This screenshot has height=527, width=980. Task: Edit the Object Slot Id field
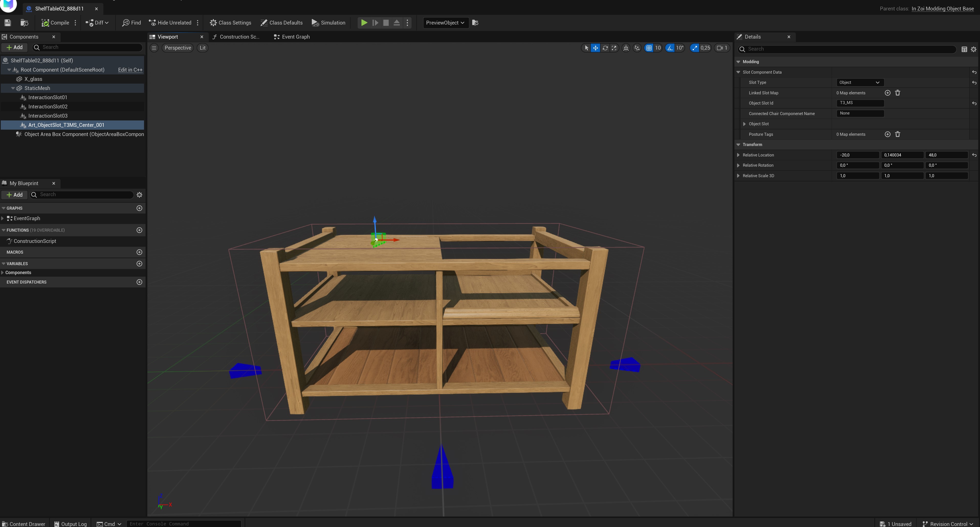(x=860, y=103)
